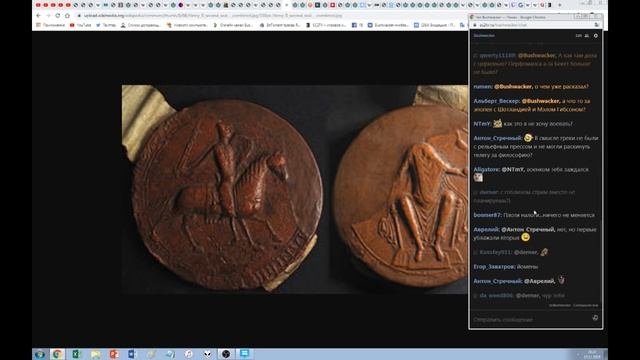Open the Facebook bookmark in bookmarks bar
The image size is (640, 360).
click(x=357, y=25)
